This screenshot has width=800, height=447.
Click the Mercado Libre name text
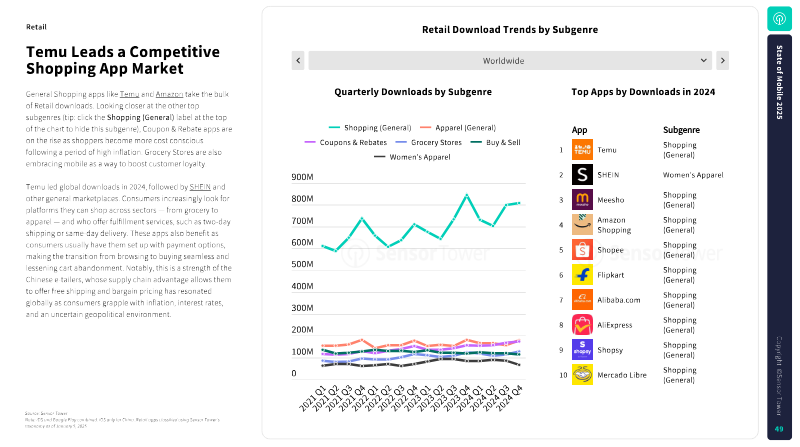tap(622, 375)
